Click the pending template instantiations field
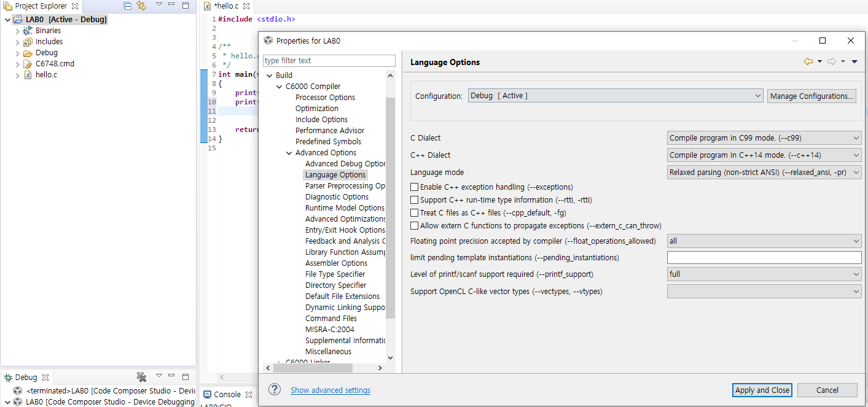 pos(764,258)
